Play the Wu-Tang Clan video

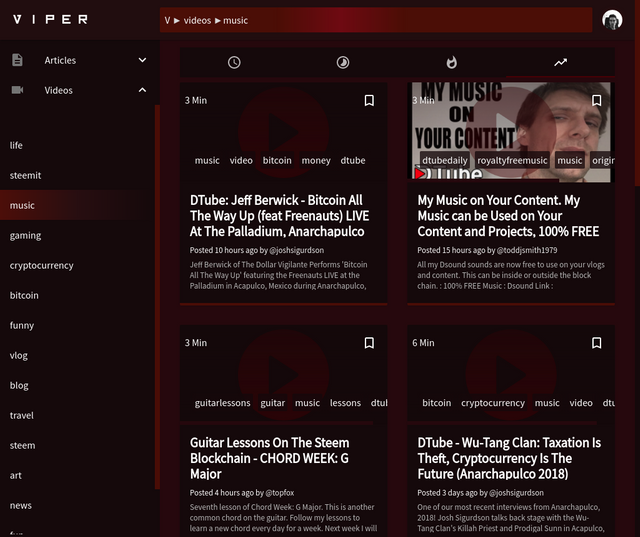(x=511, y=375)
